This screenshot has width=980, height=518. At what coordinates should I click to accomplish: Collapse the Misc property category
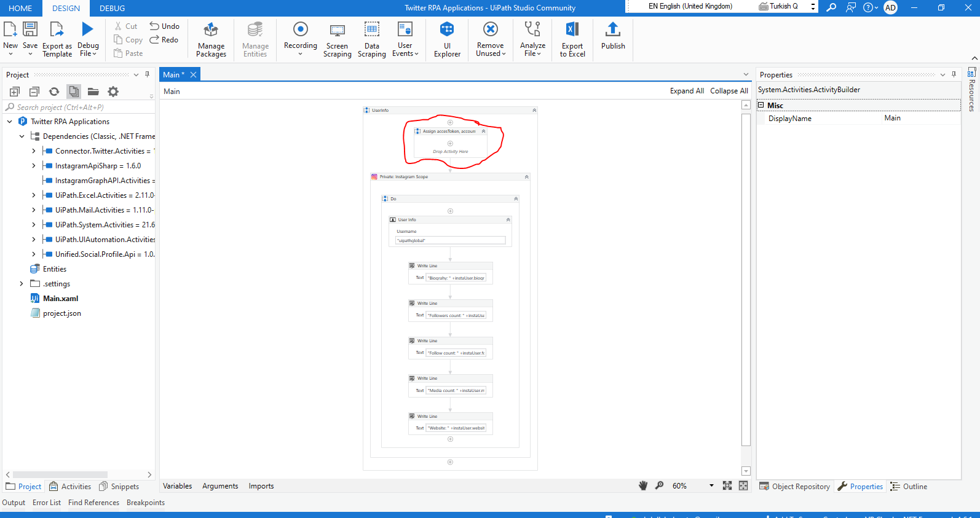(761, 105)
